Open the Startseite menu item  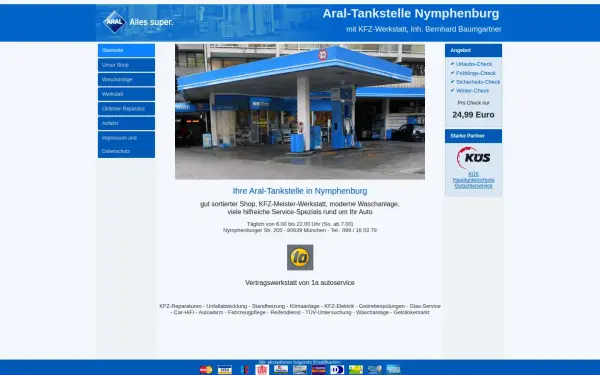(126, 51)
